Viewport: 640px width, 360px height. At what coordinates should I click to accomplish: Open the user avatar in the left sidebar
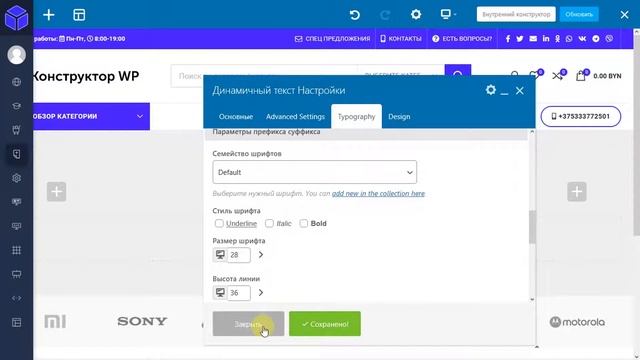point(16,55)
